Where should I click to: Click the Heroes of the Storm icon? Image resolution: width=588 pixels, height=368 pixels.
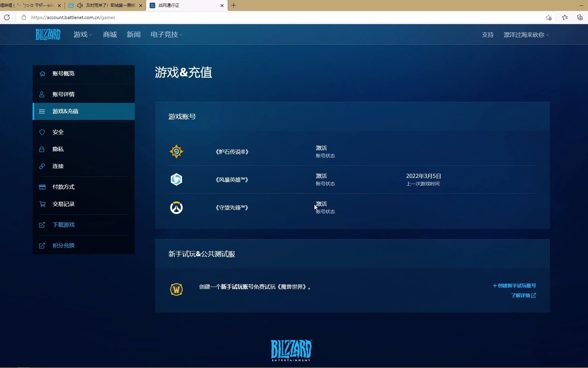(x=176, y=180)
